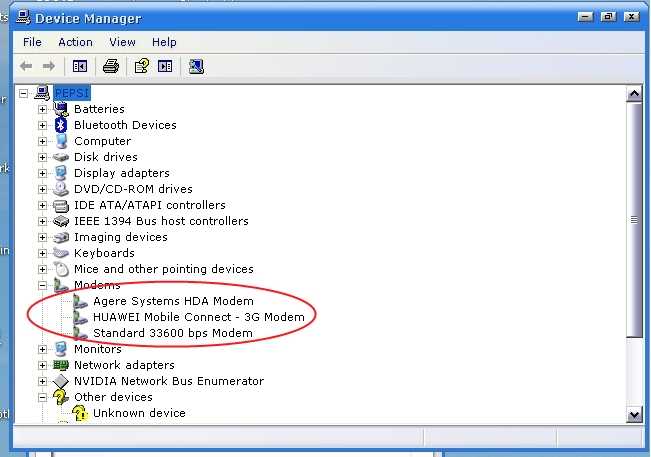The height and width of the screenshot is (457, 651).
Task: Click the Back arrow toolbar button
Action: pyautogui.click(x=26, y=66)
